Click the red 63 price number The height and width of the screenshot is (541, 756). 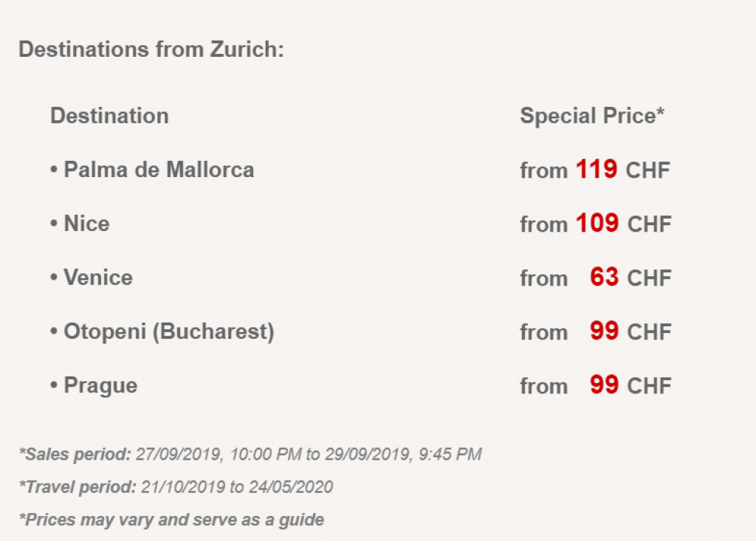(x=605, y=278)
